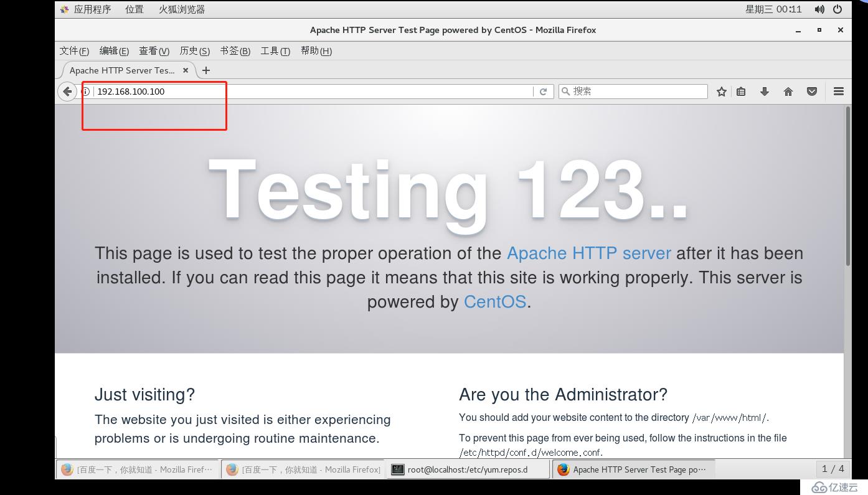
Task: Open the Firefox hamburger menu
Action: click(839, 92)
